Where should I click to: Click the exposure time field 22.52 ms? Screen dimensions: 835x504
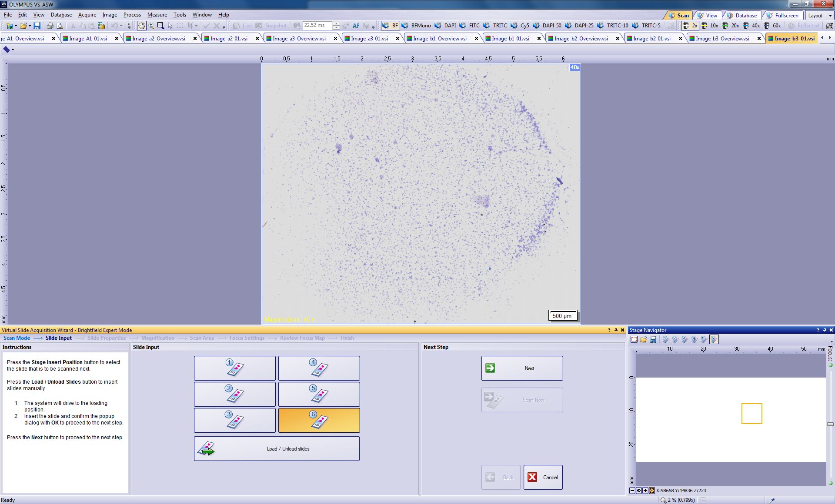point(317,26)
